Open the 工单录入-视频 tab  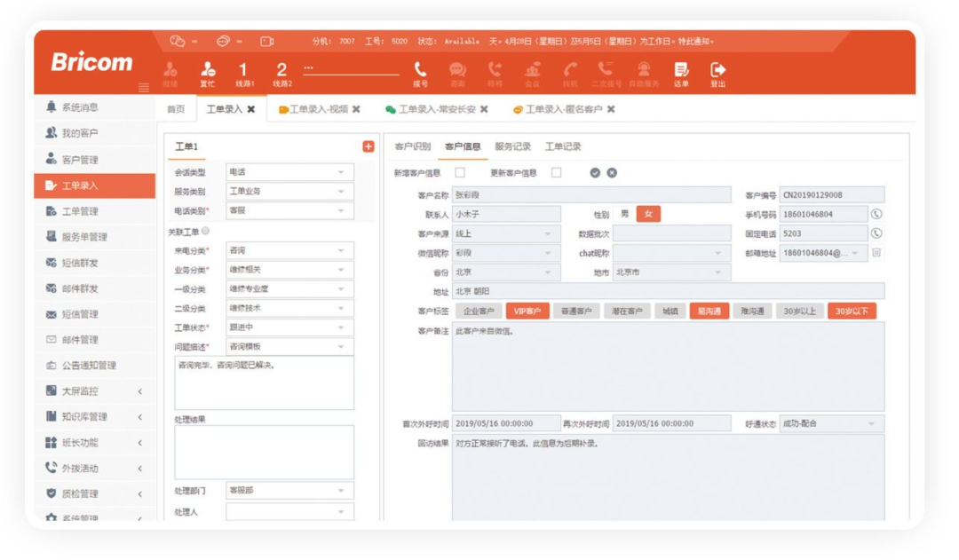click(x=313, y=109)
